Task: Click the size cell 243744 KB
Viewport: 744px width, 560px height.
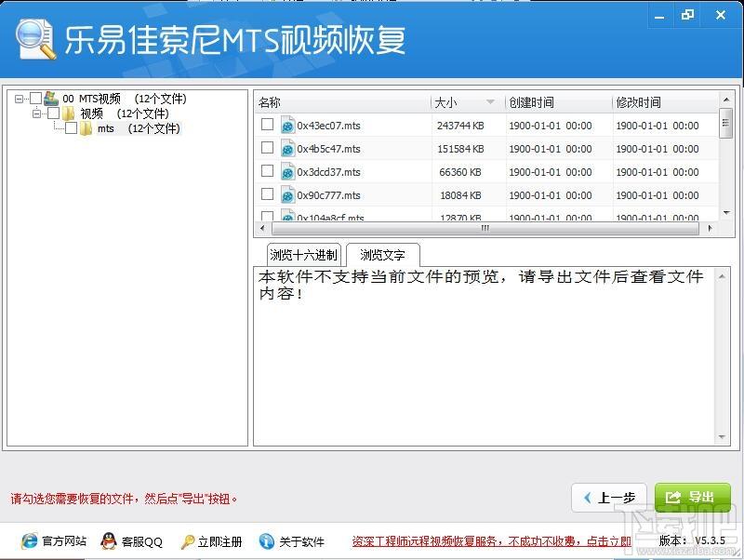Action: pyautogui.click(x=460, y=126)
